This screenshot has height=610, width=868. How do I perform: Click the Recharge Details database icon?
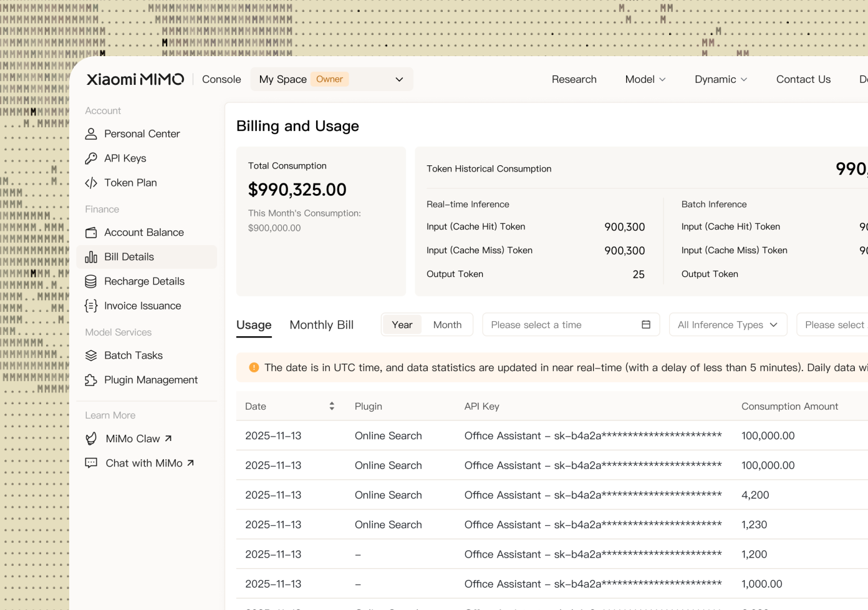coord(91,281)
